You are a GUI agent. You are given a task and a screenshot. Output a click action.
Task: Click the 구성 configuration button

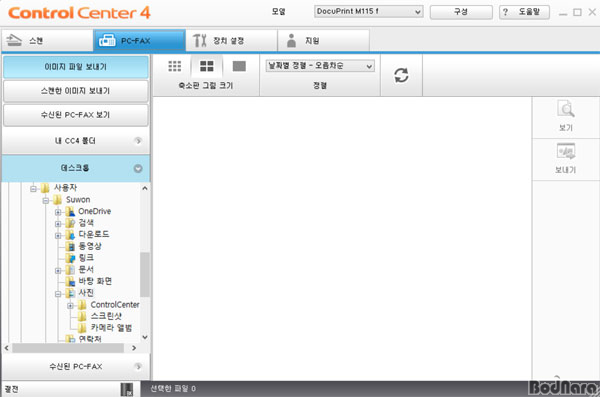click(461, 12)
